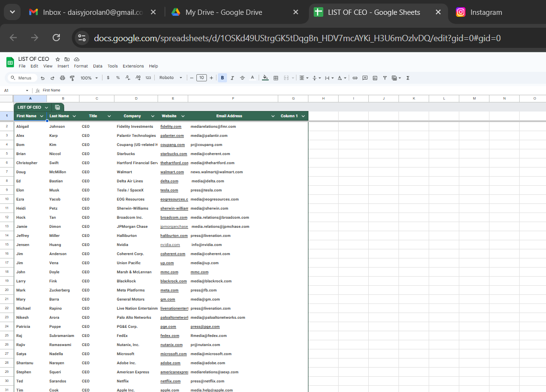Open Column 1 filter dropdown
This screenshot has width=546, height=392.
click(303, 116)
